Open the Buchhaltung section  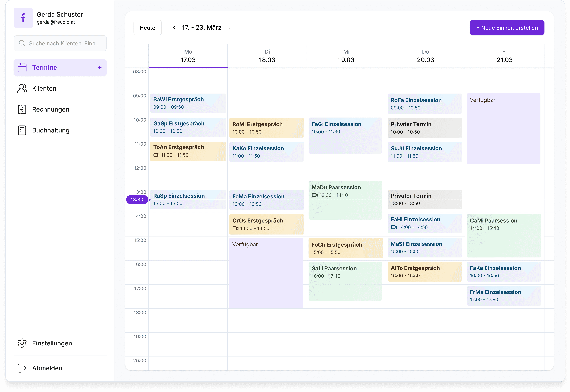pyautogui.click(x=60, y=130)
